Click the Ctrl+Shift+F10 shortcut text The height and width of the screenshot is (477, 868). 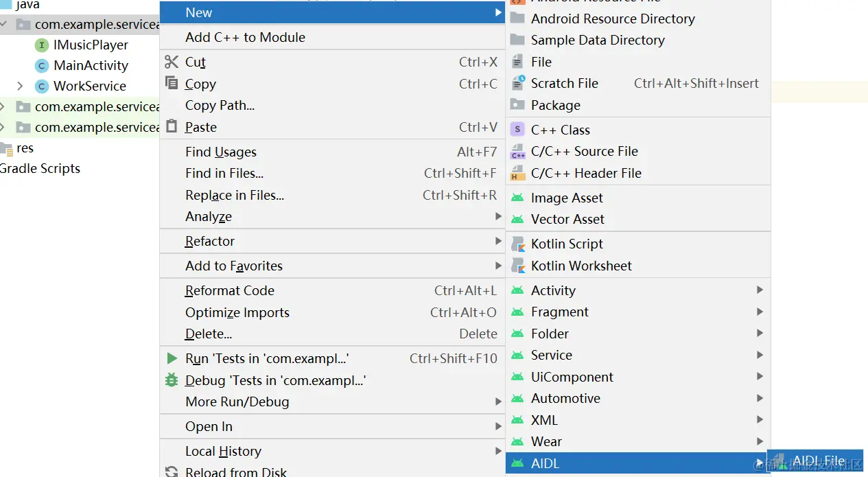(x=454, y=358)
